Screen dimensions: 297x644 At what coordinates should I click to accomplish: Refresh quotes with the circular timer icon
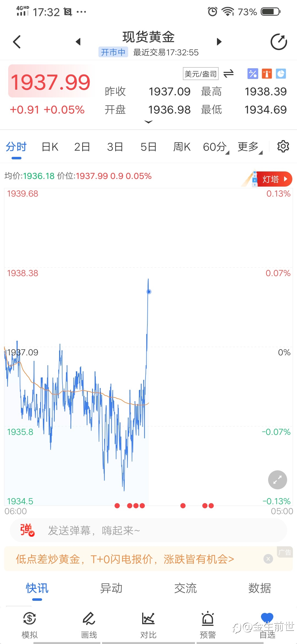(279, 42)
